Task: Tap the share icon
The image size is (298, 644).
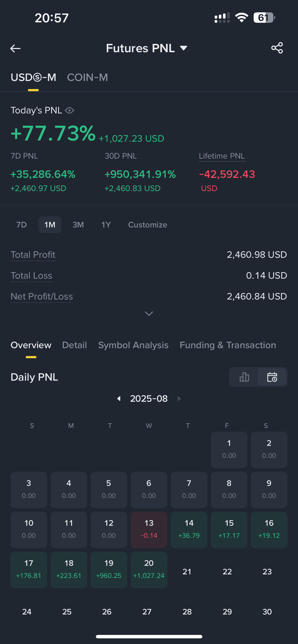Action: click(277, 48)
